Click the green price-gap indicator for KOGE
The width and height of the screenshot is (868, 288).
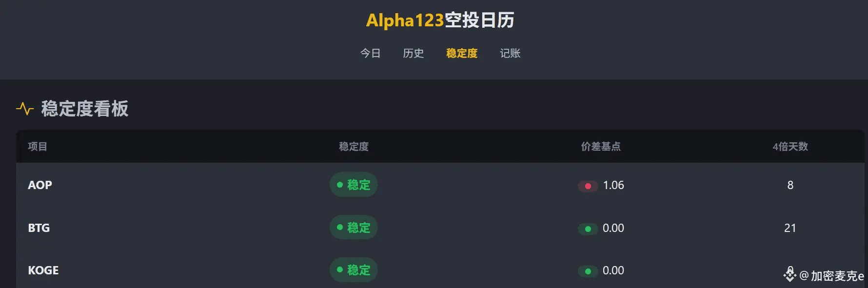[x=588, y=271]
